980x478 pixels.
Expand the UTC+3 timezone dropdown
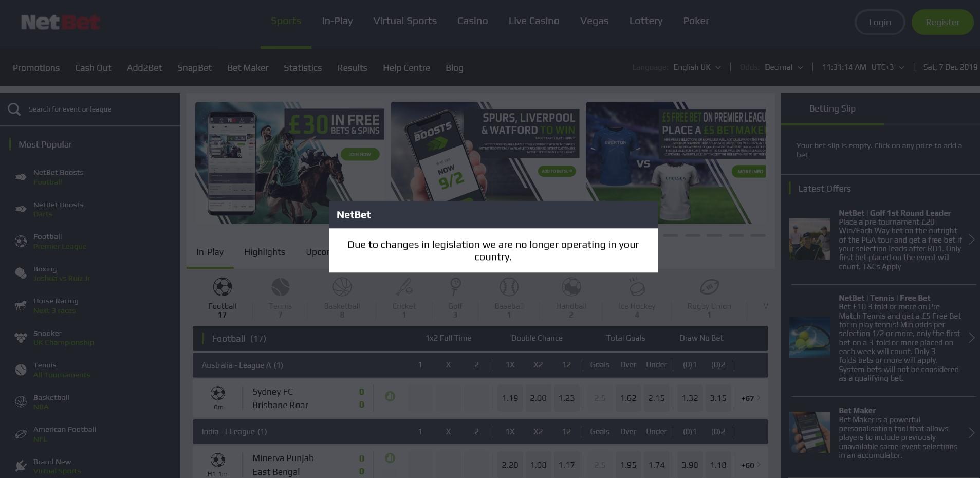pyautogui.click(x=887, y=67)
